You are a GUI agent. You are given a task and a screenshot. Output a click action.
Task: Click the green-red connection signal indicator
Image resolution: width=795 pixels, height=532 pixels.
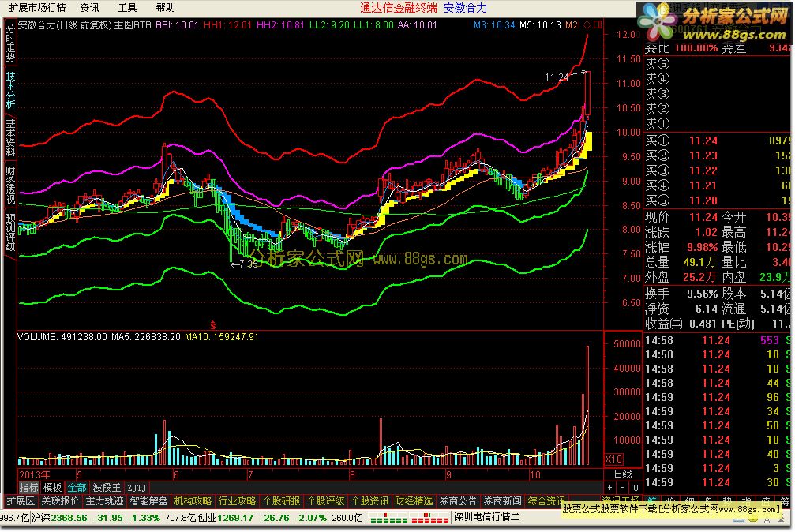point(388,518)
